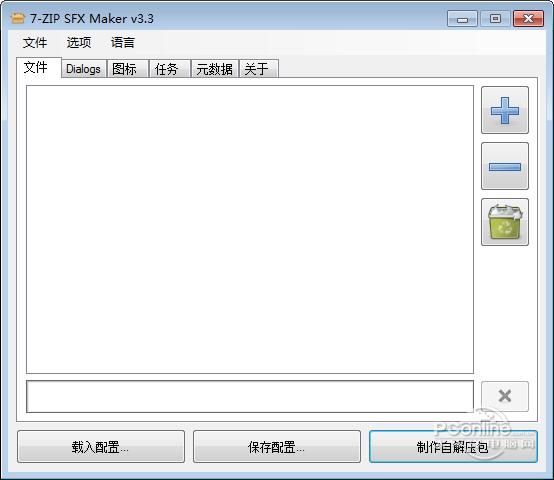Image resolution: width=554 pixels, height=480 pixels.
Task: Click inside the large file list area
Action: 250,229
